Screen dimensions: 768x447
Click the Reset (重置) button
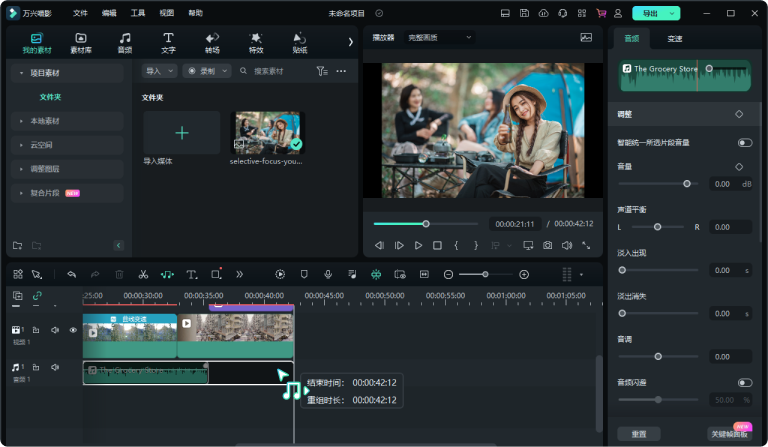[x=638, y=434]
